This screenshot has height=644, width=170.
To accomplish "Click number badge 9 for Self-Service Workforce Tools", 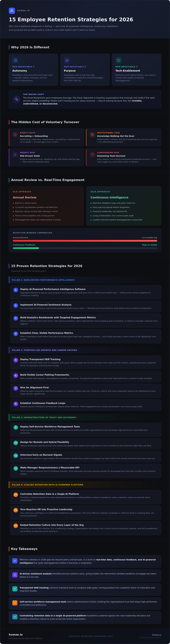I will point(16,427).
